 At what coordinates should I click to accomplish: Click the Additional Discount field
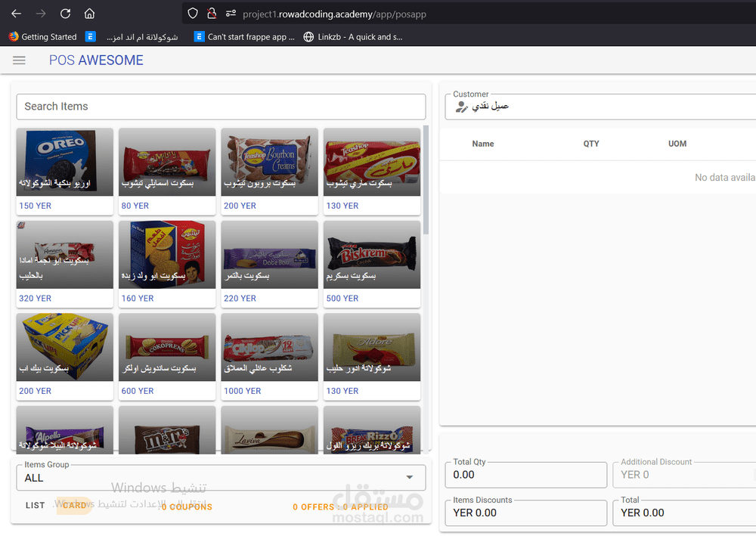(684, 475)
